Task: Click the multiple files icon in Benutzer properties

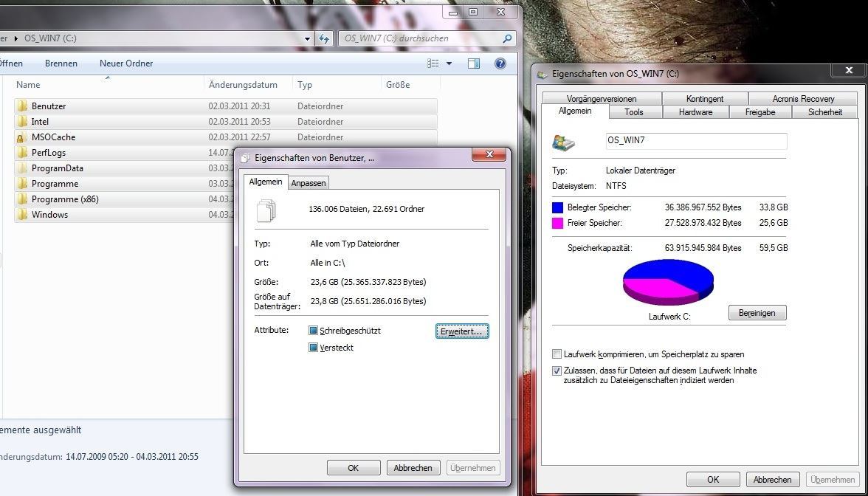Action: (266, 210)
